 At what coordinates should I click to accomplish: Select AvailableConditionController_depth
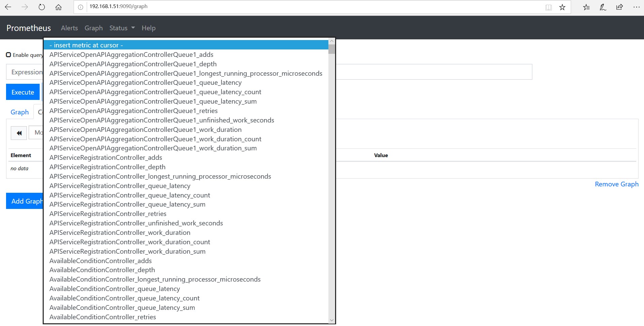[x=186, y=270]
